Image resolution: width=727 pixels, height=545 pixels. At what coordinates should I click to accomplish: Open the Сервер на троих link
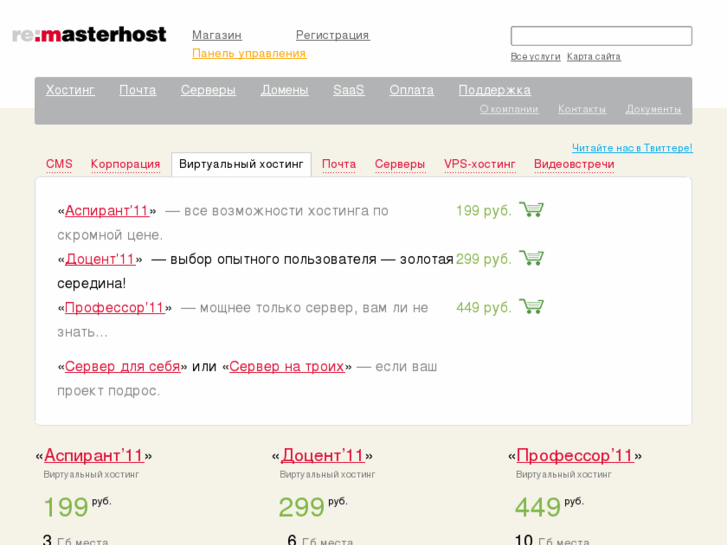coord(287,366)
